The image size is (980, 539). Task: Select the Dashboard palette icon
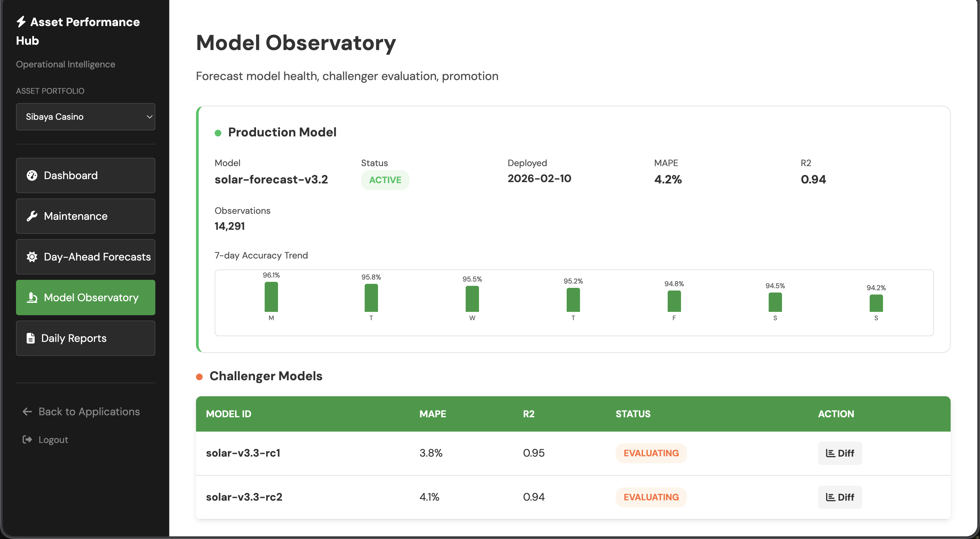[32, 175]
